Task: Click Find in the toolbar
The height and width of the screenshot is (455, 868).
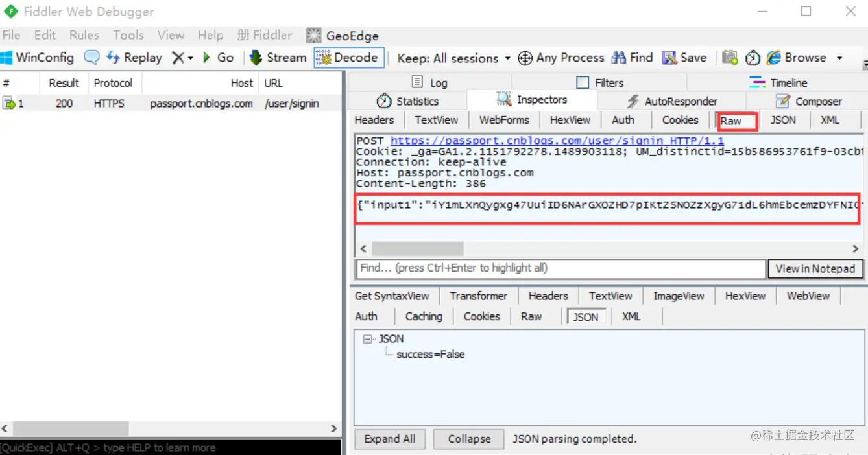Action: click(632, 58)
